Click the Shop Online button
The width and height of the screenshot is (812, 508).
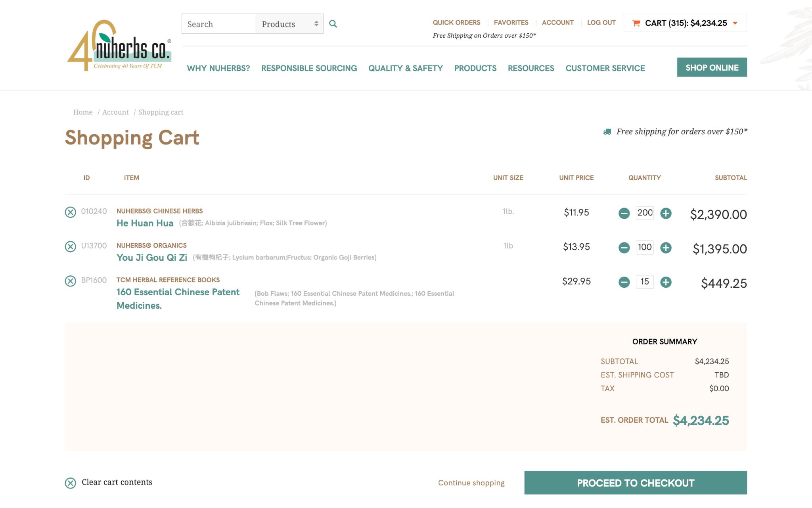[712, 67]
